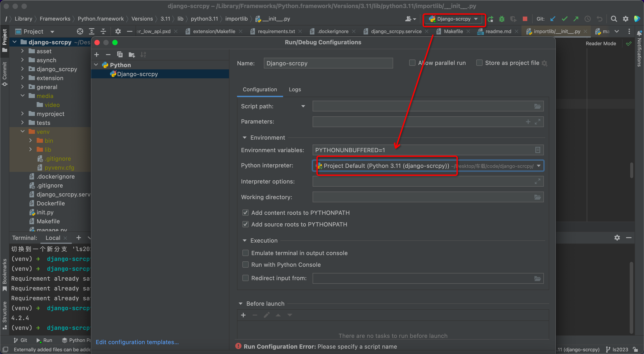Viewport: 644px width, 354px height.
Task: Click the Parameters insert macro plus icon
Action: click(528, 122)
